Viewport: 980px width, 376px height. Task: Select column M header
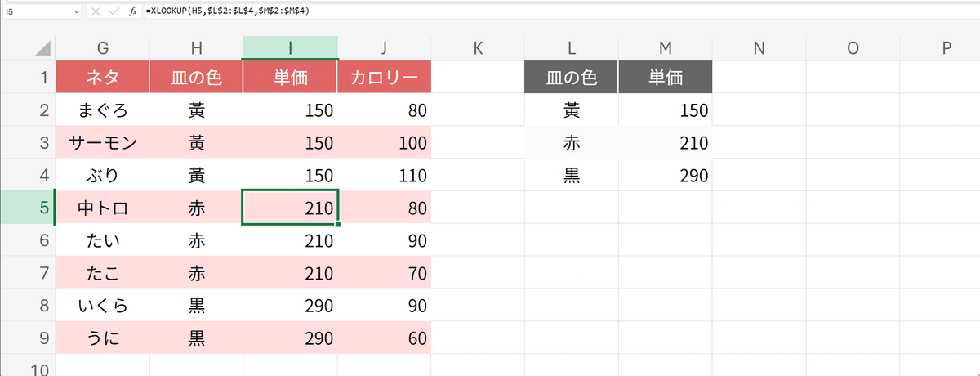[x=666, y=48]
